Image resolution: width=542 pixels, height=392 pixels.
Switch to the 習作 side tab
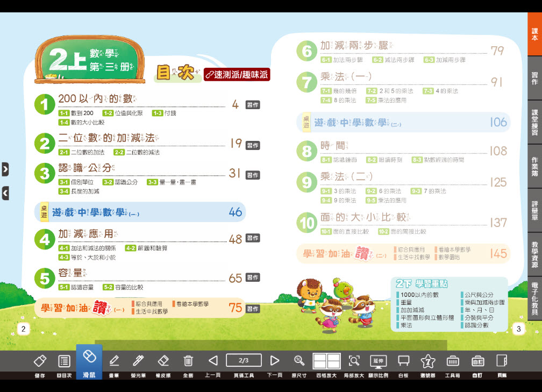tap(534, 79)
